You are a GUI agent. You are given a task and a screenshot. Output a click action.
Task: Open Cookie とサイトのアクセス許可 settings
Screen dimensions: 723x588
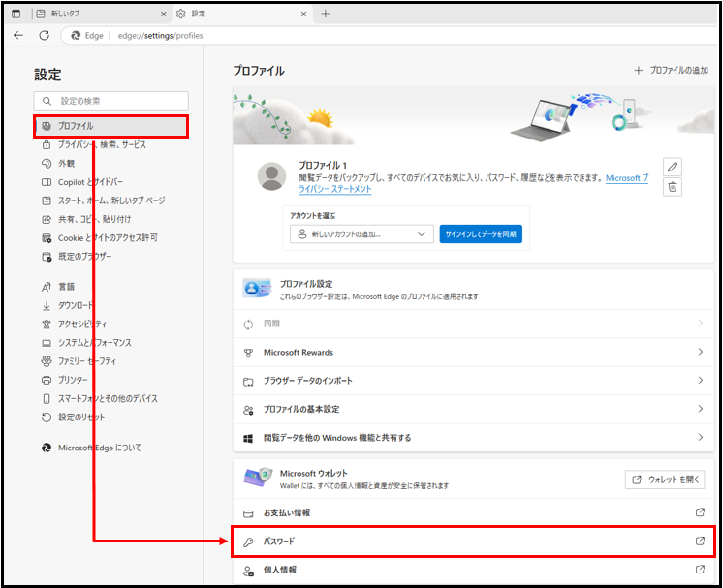100,237
